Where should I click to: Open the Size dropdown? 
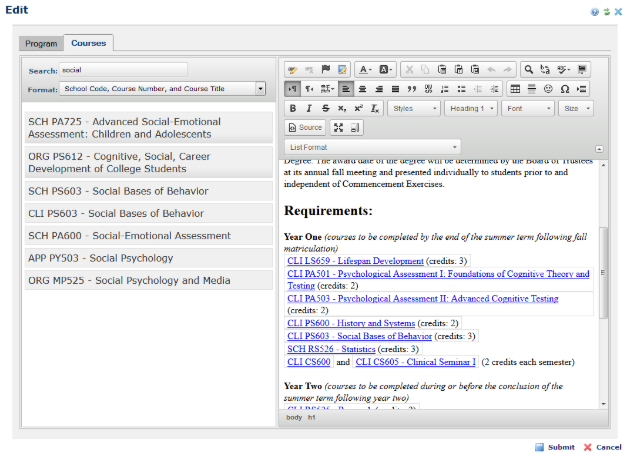pyautogui.click(x=576, y=109)
